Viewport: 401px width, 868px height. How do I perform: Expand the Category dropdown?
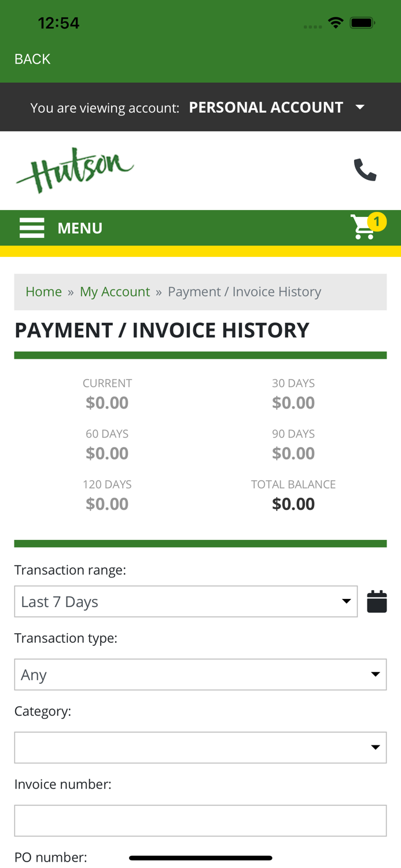tap(200, 747)
